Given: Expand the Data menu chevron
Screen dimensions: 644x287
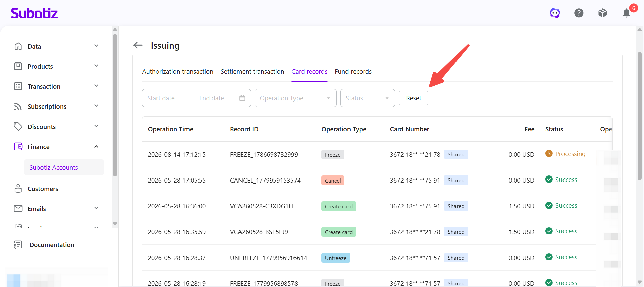Looking at the screenshot, I should [x=96, y=46].
